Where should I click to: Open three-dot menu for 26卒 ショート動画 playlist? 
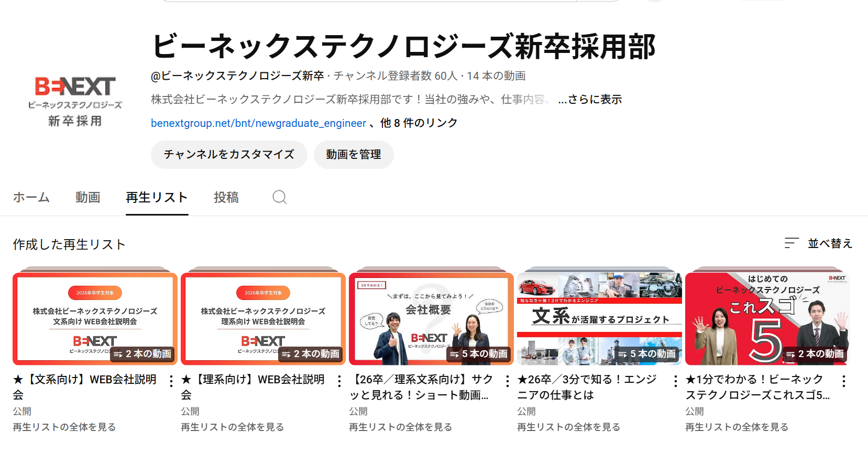pyautogui.click(x=508, y=381)
